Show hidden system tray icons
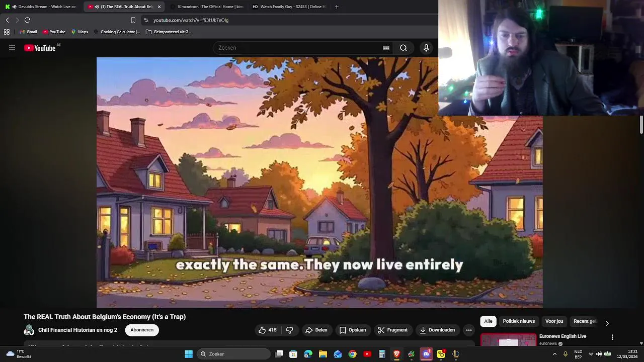Screen dimensions: 644x362 point(554,354)
